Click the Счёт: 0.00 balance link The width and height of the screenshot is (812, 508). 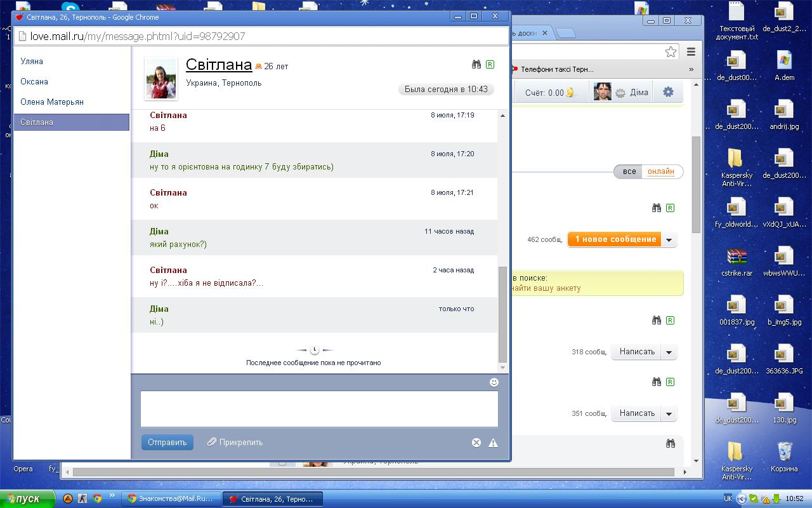549,93
